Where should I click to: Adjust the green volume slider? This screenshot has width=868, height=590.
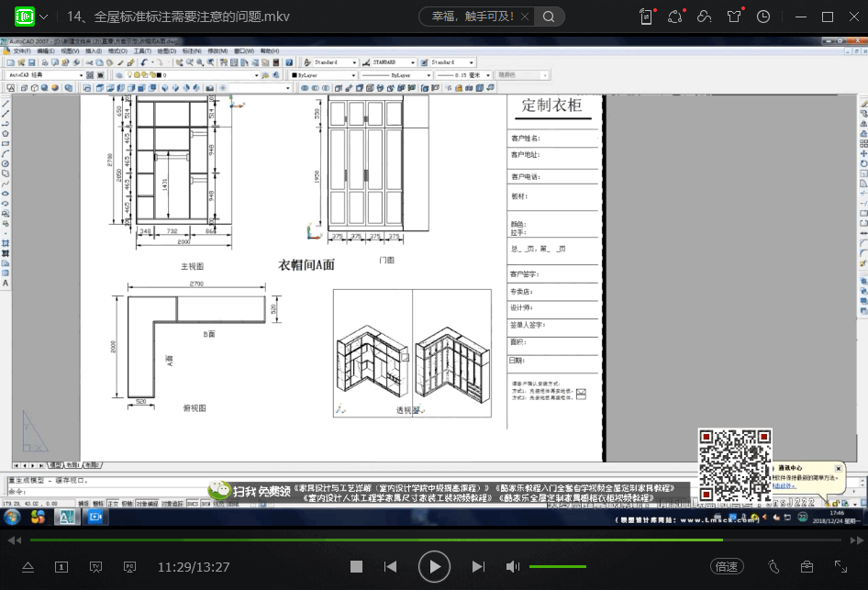(558, 567)
